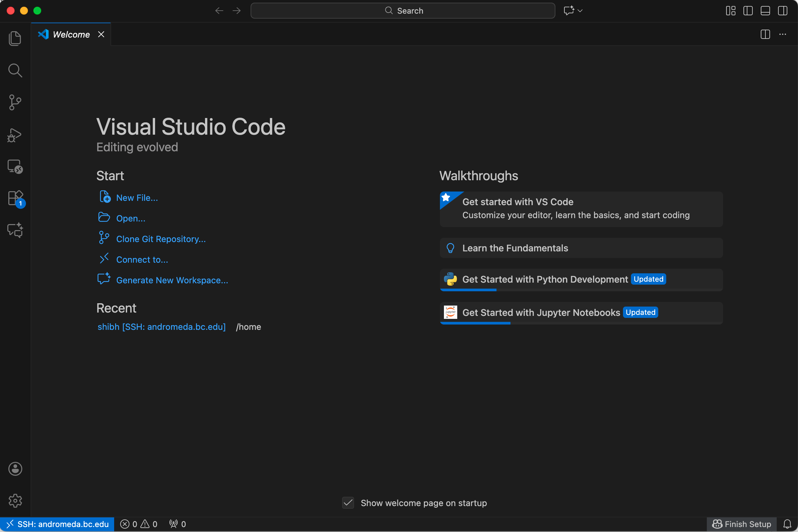Open recent shibh SSH folder link
Screen dimensions: 798x532
161,327
